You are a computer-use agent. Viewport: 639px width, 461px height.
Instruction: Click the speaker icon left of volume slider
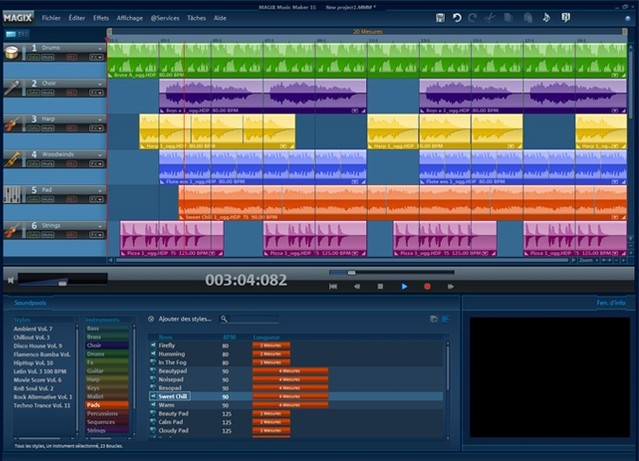[x=11, y=280]
